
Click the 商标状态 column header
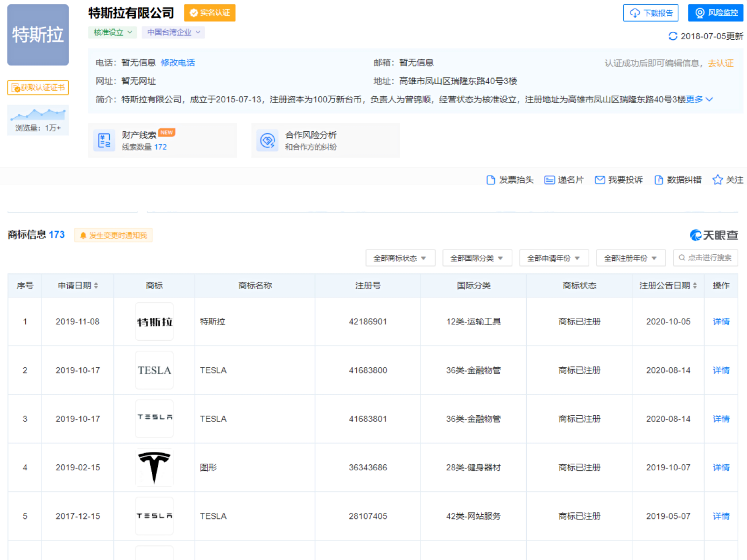579,286
